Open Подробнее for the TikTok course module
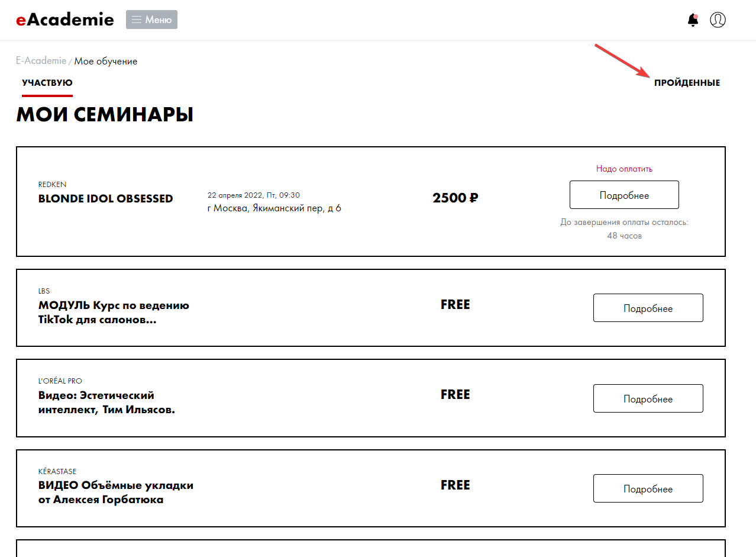 pyautogui.click(x=648, y=308)
